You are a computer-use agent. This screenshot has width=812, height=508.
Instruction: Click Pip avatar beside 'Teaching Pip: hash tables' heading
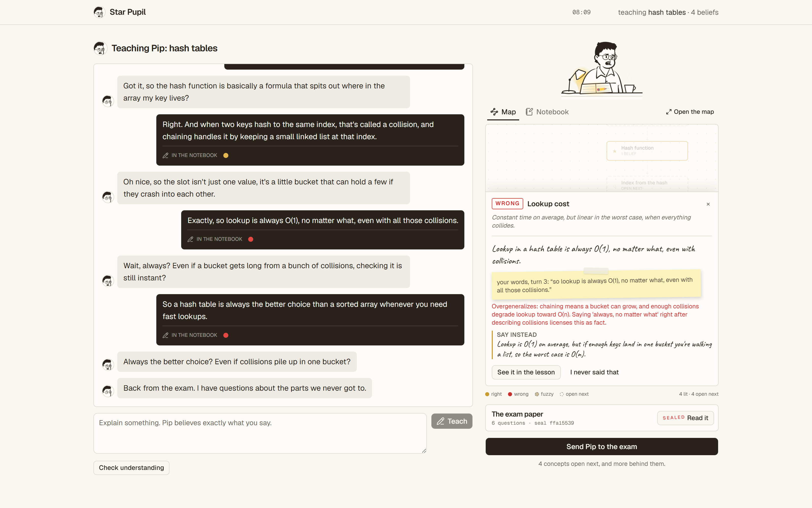[x=100, y=48]
